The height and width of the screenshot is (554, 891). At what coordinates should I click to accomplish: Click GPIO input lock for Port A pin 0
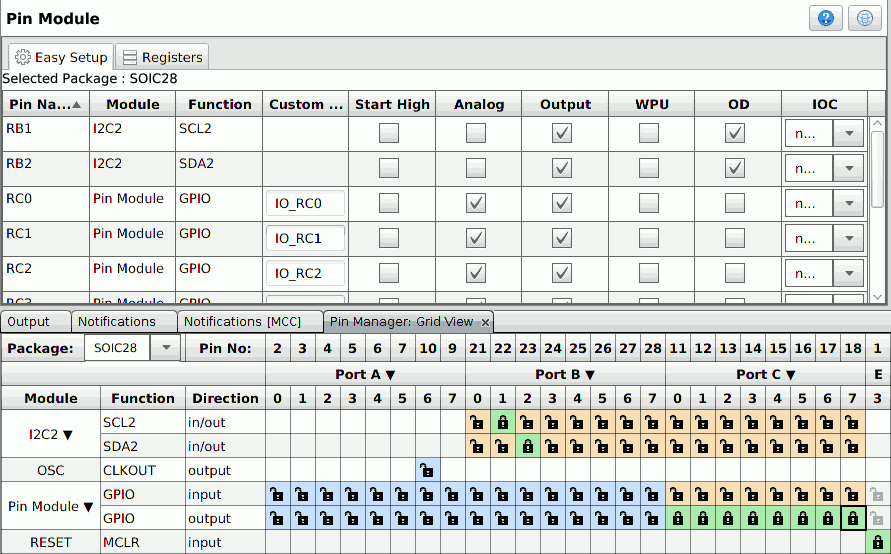click(277, 494)
